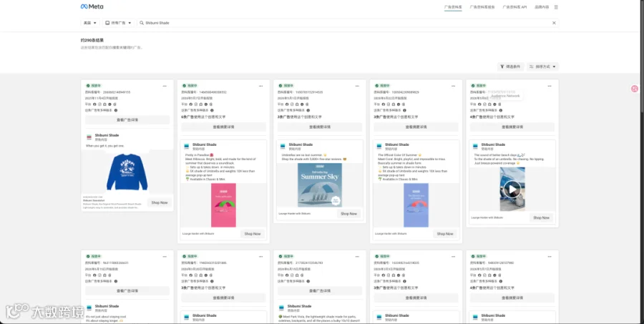Click the Meta logo
This screenshot has width=644, height=324.
(x=92, y=6)
